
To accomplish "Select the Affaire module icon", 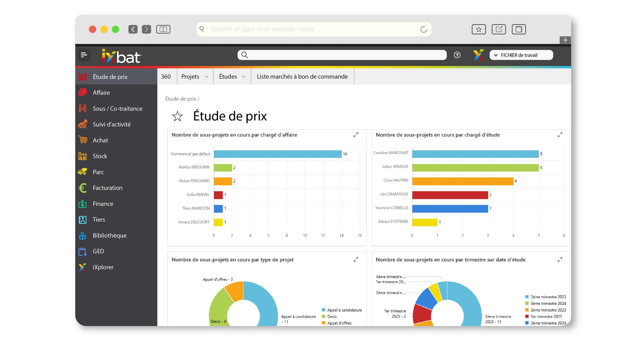I will coord(83,92).
